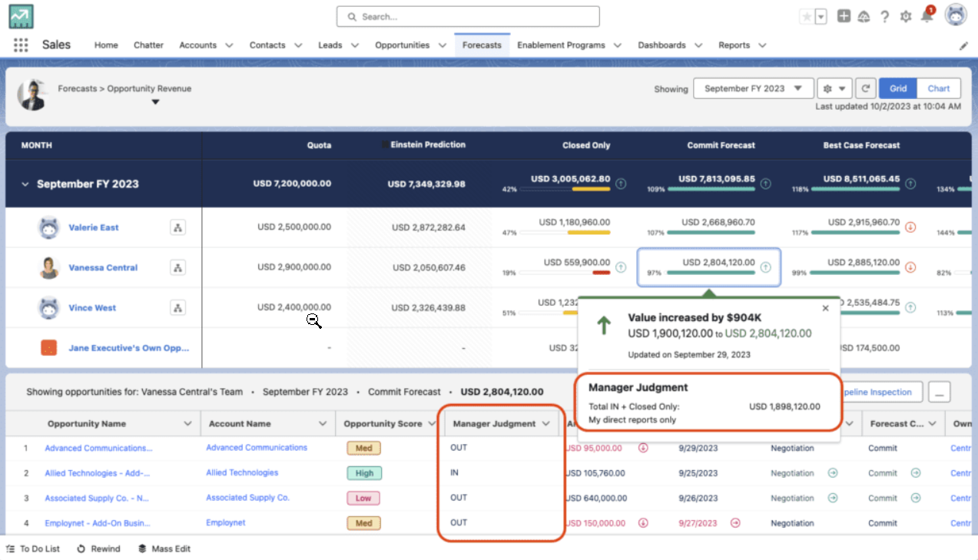Switch to Grid view
This screenshot has width=978, height=560.
point(898,88)
